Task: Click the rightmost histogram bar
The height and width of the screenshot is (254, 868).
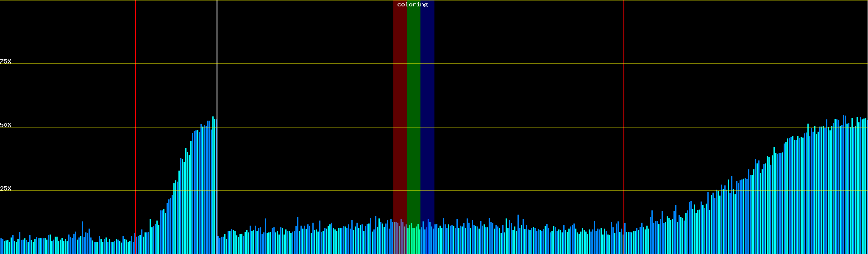Action: (x=867, y=190)
